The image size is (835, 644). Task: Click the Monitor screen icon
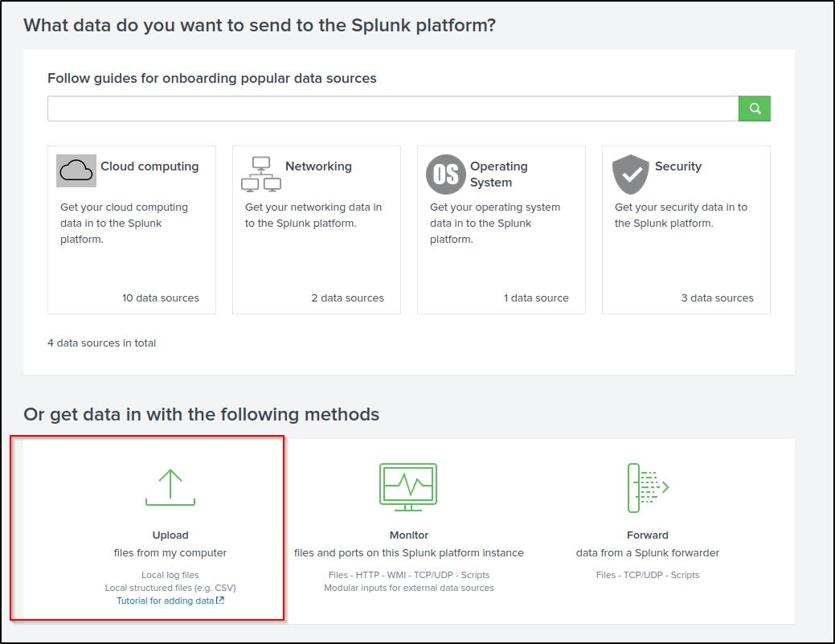[408, 486]
